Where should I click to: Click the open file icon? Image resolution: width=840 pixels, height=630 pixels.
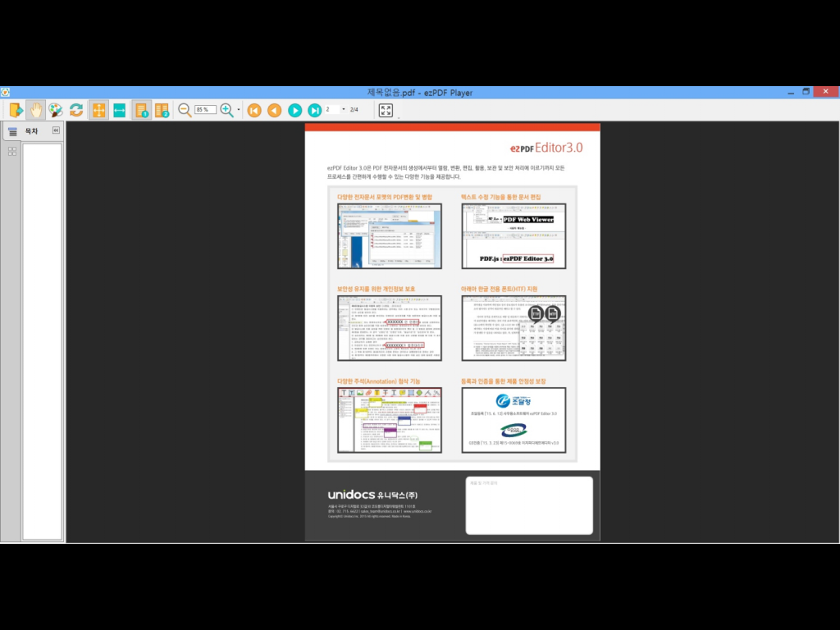[16, 111]
